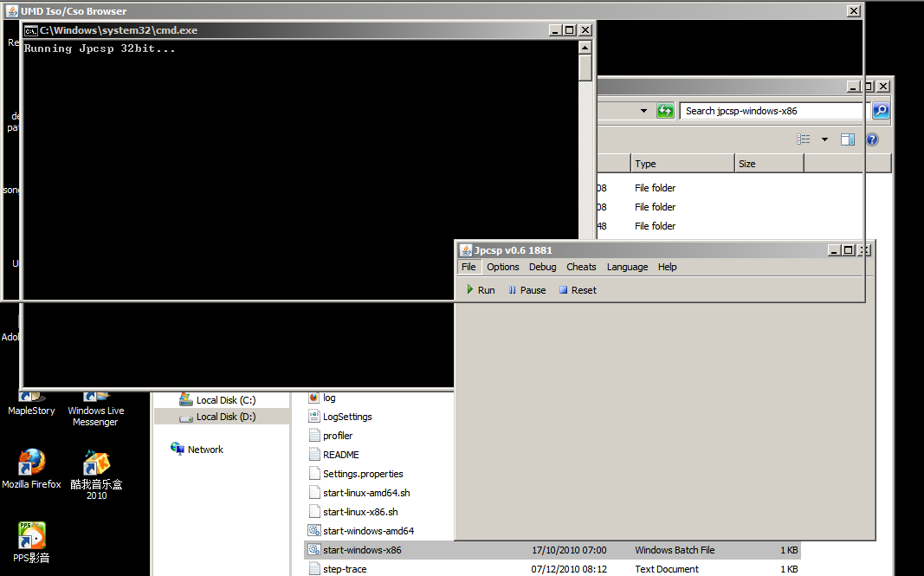Click the Search jpcsp-windows-x86 field

click(772, 111)
